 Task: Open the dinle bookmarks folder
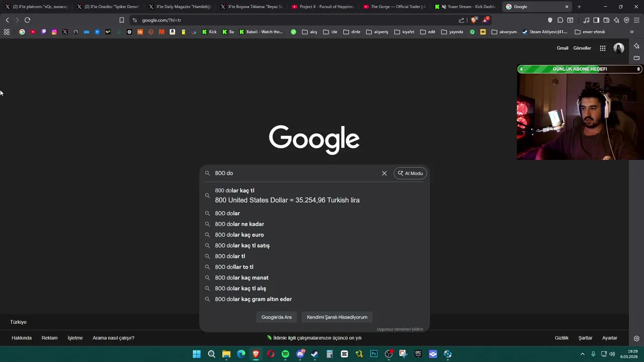(352, 32)
